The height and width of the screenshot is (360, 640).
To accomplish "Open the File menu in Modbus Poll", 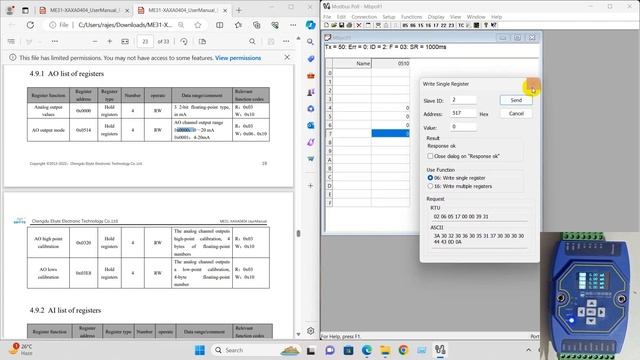I will (327, 17).
